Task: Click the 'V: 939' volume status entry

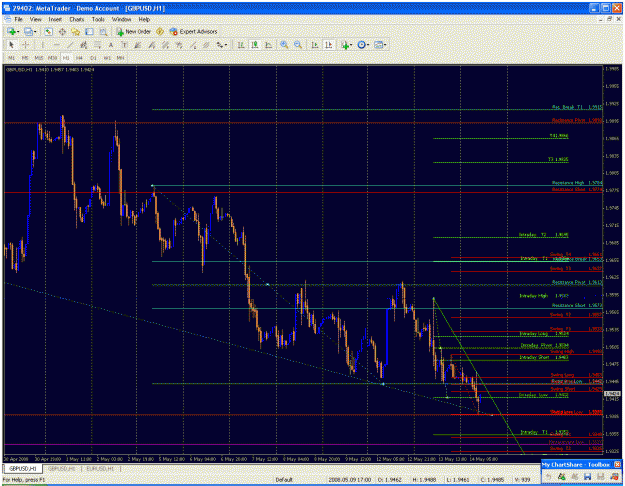Action: click(x=521, y=480)
